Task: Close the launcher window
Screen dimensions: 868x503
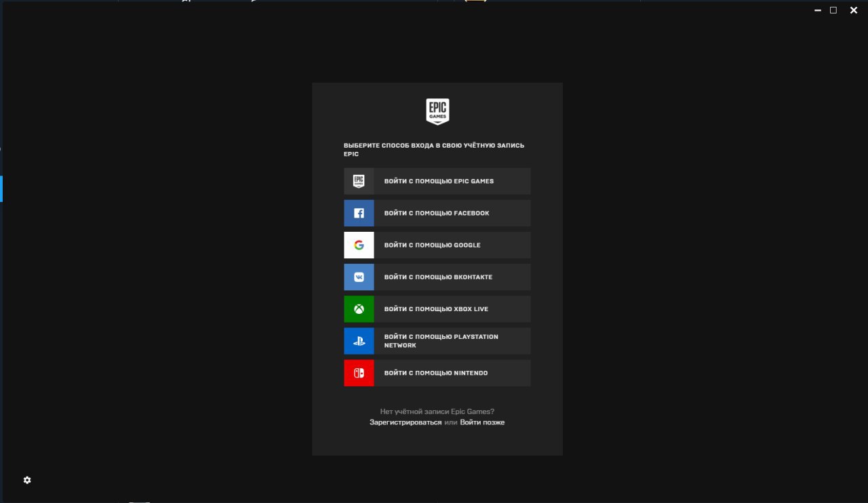Action: coord(854,10)
